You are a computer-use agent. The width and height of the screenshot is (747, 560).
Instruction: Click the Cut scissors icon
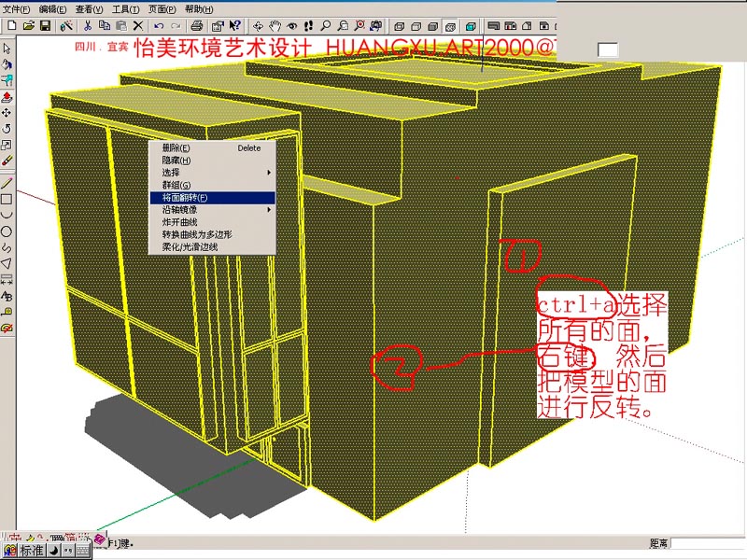point(87,26)
